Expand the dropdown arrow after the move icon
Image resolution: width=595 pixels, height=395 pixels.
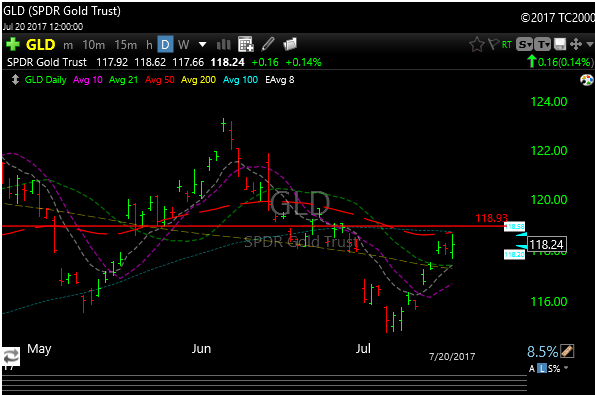[589, 45]
